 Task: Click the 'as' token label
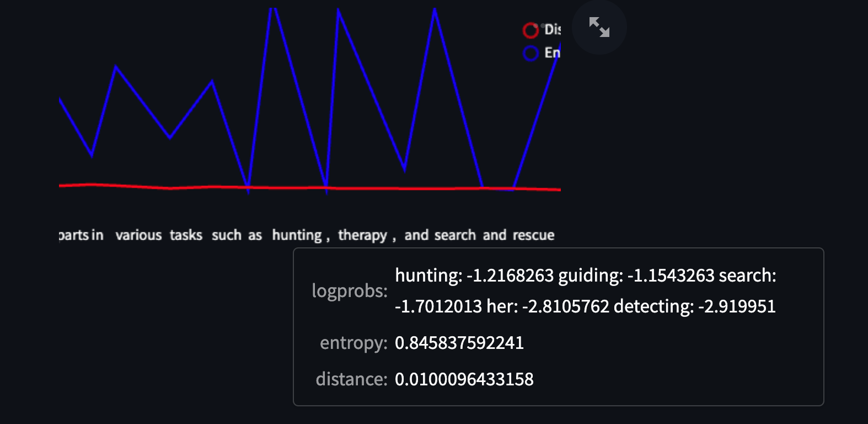point(255,235)
